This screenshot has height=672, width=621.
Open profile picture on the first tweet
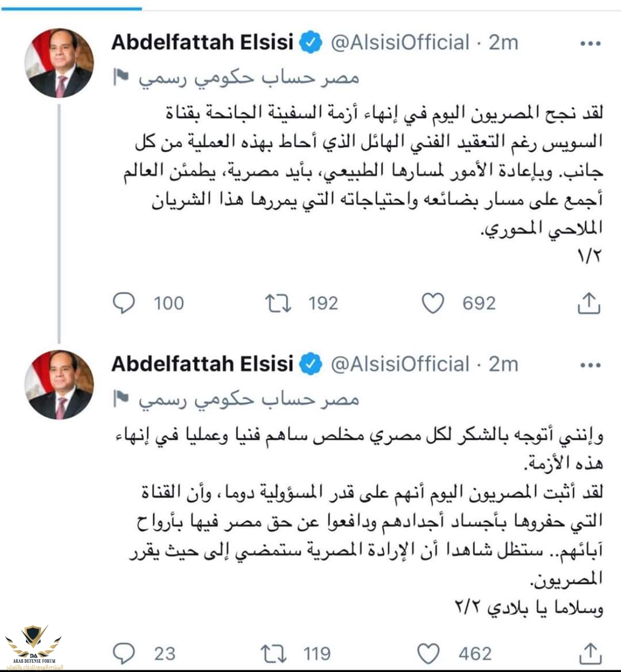59,63
